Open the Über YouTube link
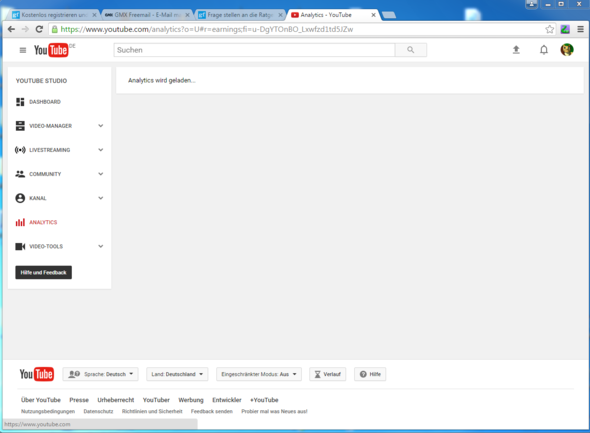 (x=41, y=400)
